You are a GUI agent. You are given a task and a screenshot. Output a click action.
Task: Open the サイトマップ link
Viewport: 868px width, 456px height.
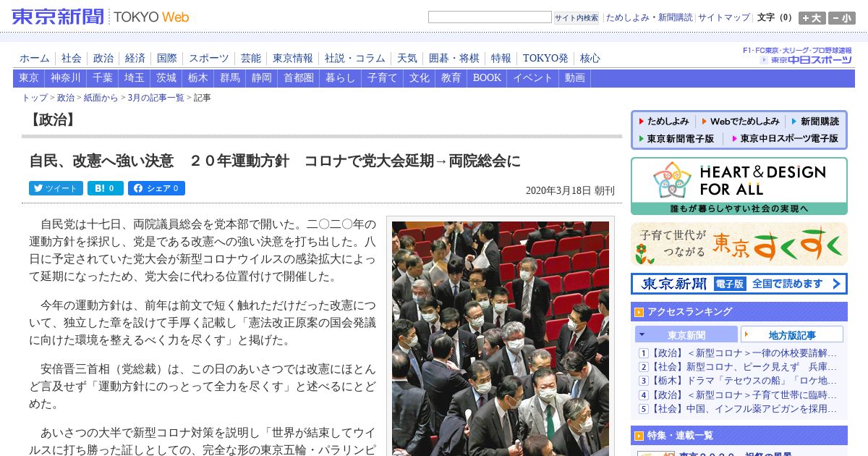click(724, 17)
